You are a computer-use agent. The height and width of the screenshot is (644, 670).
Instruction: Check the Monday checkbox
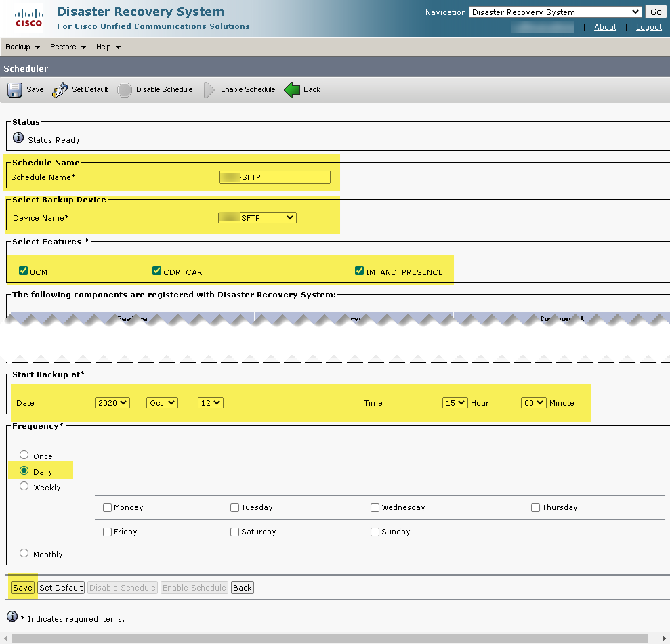[107, 507]
